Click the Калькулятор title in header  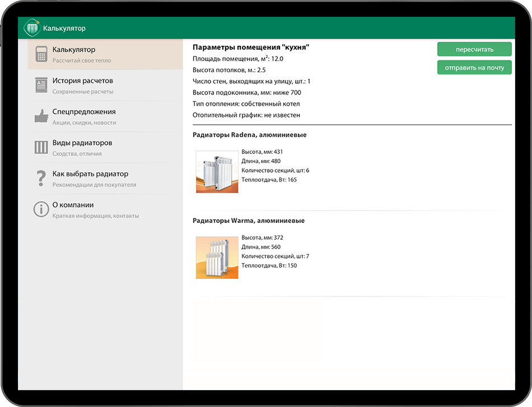point(64,28)
